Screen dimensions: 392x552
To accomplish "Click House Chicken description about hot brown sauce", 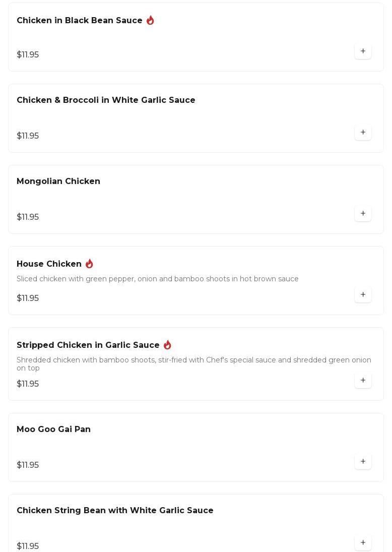I will point(158,279).
